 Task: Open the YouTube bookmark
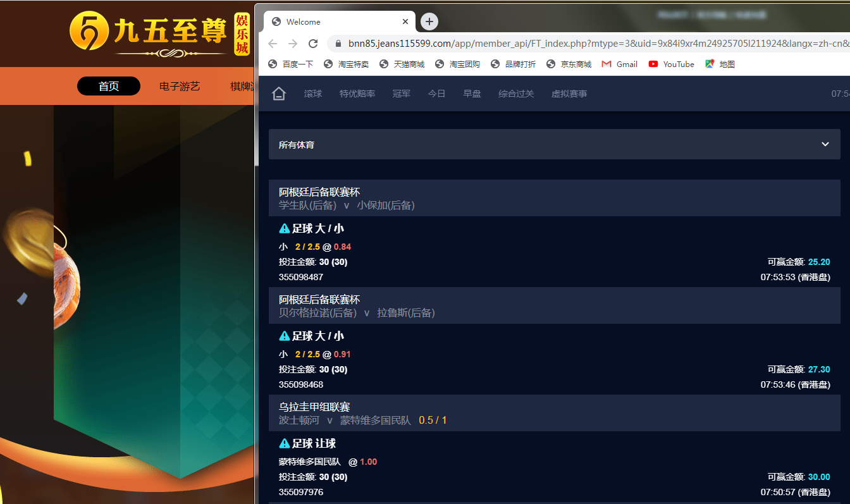coord(672,64)
